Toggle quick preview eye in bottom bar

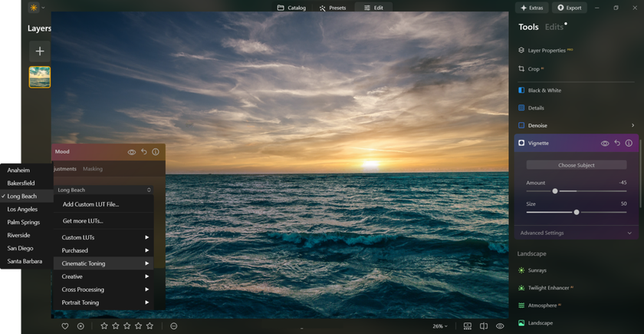pos(500,326)
